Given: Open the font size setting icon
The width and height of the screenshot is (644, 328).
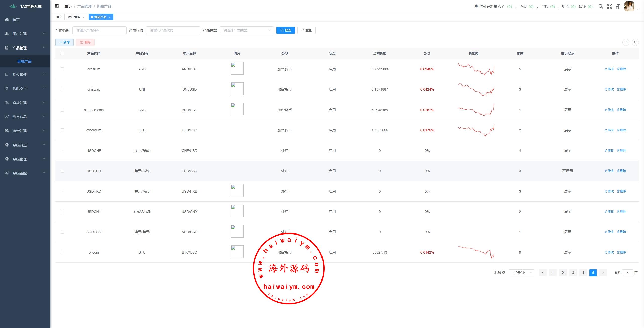Looking at the screenshot, I should tap(618, 6).
